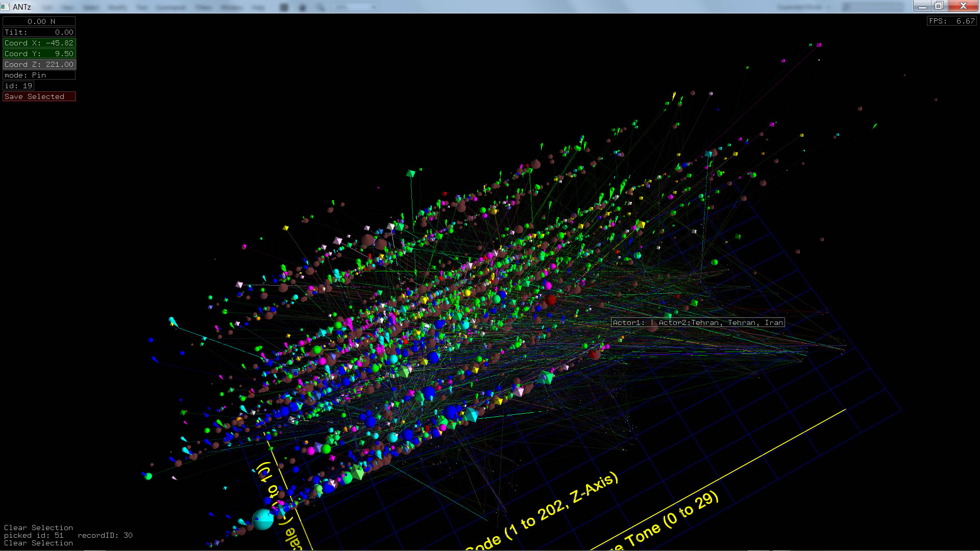Select the highlighted Coord Z field
This screenshot has height=551, width=980.
click(39, 64)
